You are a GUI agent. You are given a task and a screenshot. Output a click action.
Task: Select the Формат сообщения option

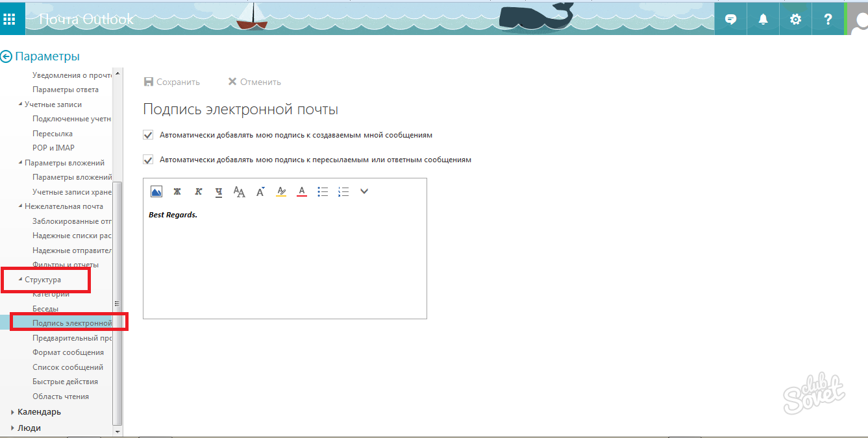coord(68,352)
